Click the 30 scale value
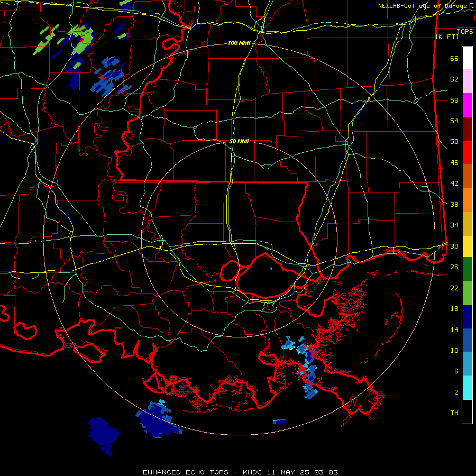The height and width of the screenshot is (476, 476). point(454,246)
